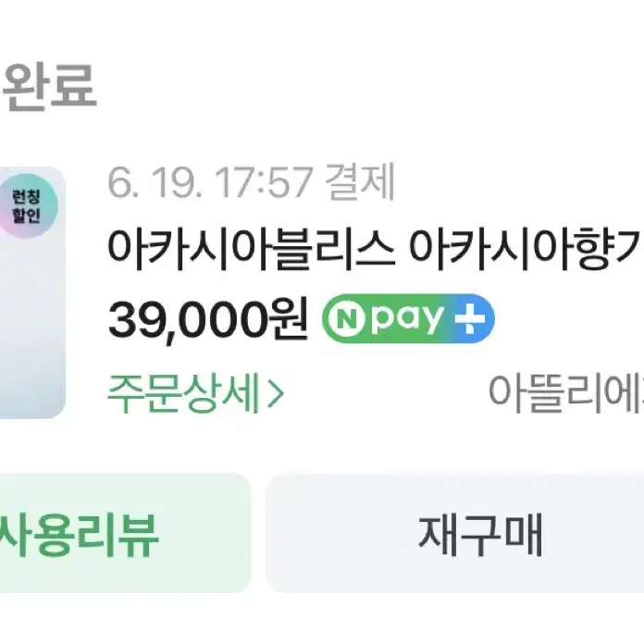The height and width of the screenshot is (644, 644).
Task: Tap the Npay plus badge
Action: pyautogui.click(x=408, y=318)
